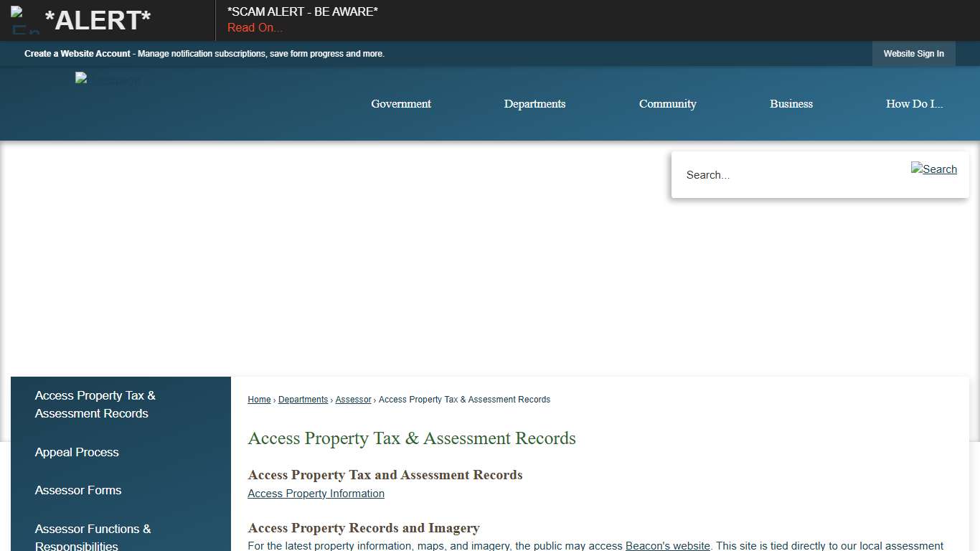The image size is (980, 551).
Task: Click Read On... in the scam alert banner
Action: pyautogui.click(x=255, y=27)
